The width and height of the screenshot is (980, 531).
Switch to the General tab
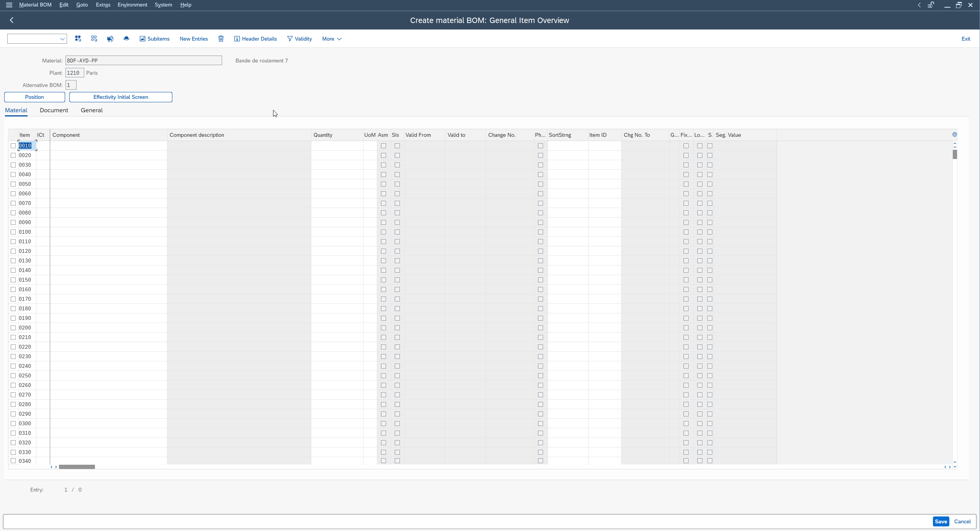pyautogui.click(x=92, y=110)
